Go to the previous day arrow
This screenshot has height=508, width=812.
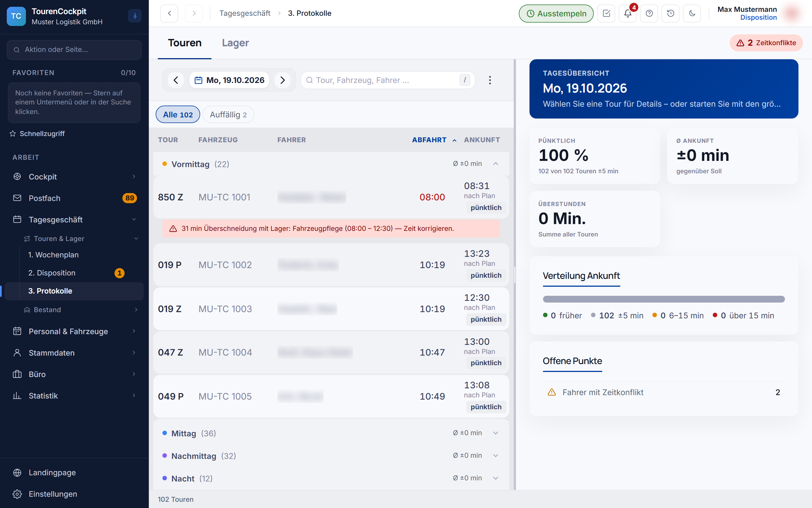(176, 80)
